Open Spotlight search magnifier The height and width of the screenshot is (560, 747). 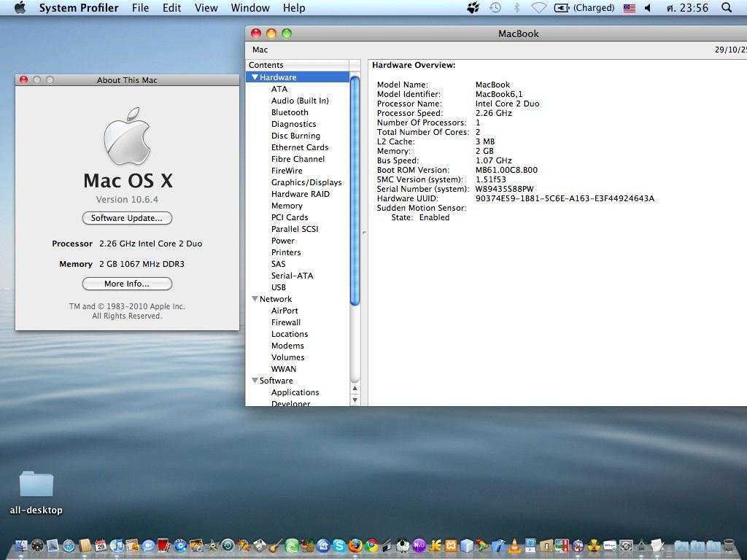click(x=727, y=7)
